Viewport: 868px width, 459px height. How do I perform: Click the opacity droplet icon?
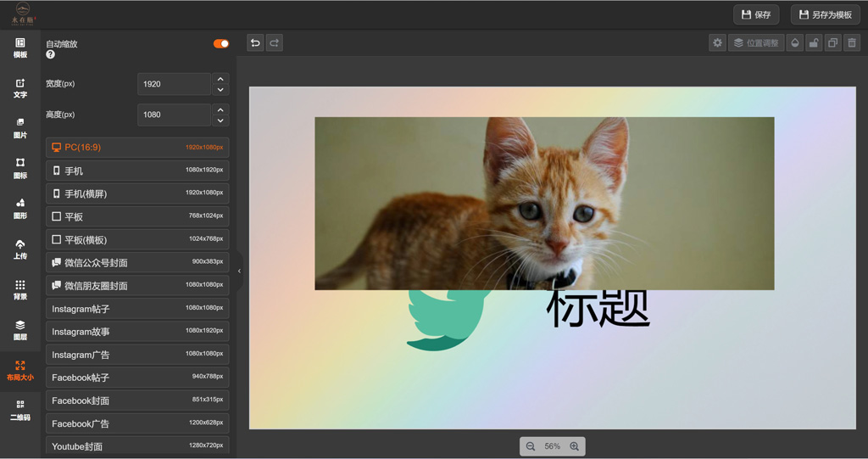click(795, 42)
